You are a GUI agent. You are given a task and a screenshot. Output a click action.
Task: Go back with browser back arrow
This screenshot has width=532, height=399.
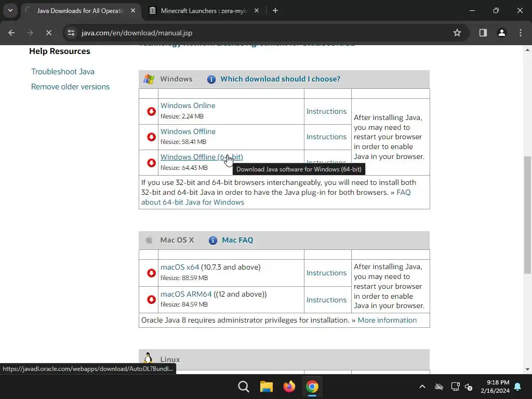pyautogui.click(x=11, y=33)
